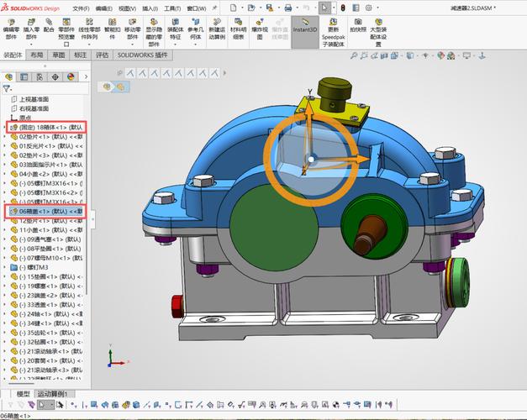The height and width of the screenshot is (420, 527).
Task: Select Smart Fasteners (智能扣件) tool
Action: click(113, 29)
